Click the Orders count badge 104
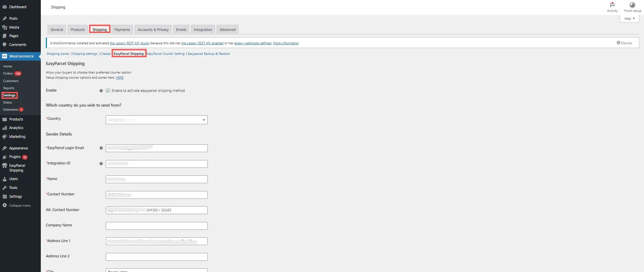 pyautogui.click(x=18, y=74)
